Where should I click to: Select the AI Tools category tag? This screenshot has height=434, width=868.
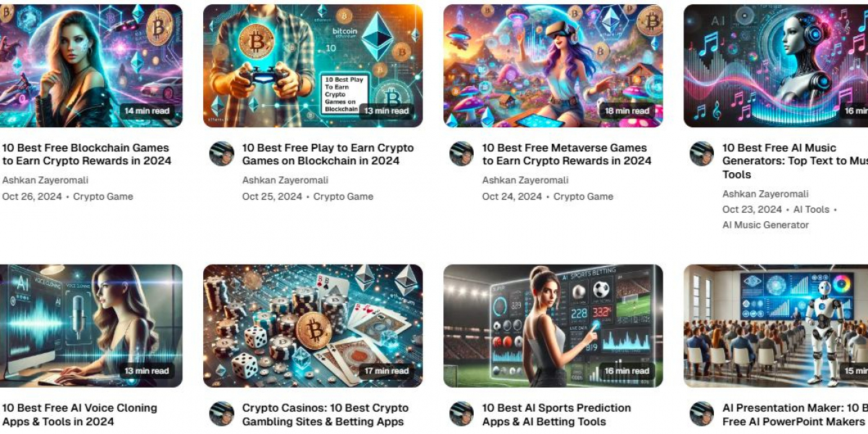[812, 209]
